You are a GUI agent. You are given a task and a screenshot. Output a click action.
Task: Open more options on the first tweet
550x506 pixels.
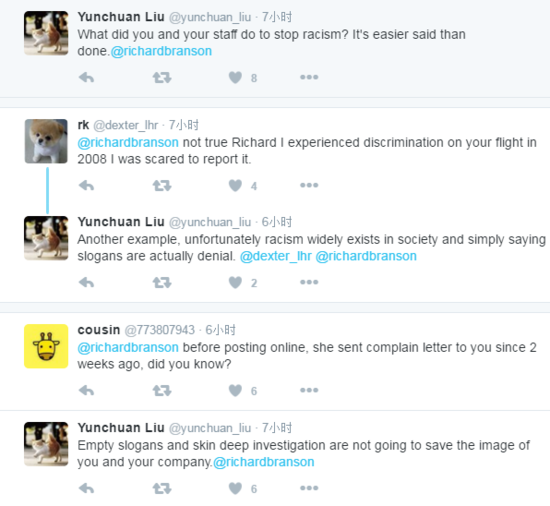(x=309, y=77)
